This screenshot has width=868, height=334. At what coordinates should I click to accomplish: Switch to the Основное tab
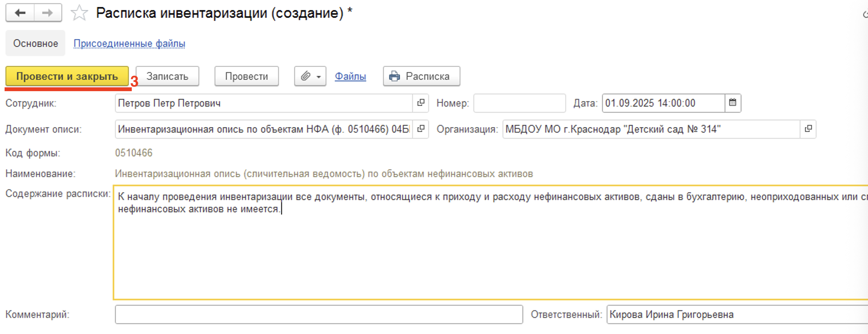pyautogui.click(x=35, y=43)
